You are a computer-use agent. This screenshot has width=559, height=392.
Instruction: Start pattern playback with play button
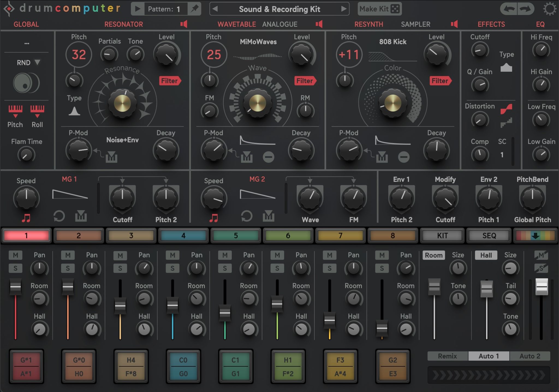pos(138,9)
